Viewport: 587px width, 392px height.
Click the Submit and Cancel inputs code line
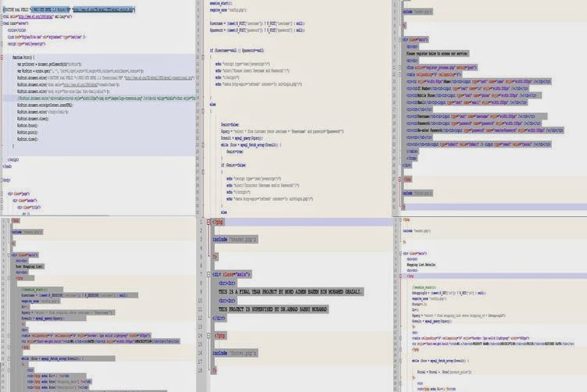479,144
